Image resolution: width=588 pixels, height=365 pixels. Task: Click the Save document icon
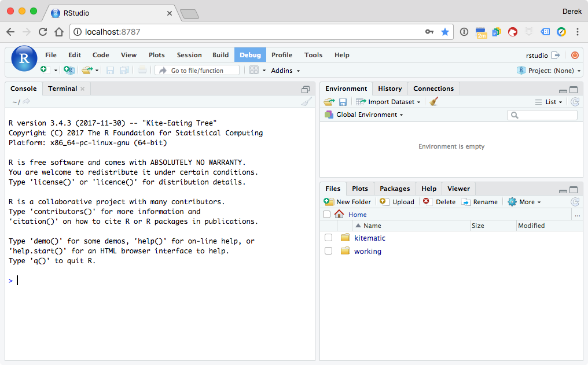110,70
